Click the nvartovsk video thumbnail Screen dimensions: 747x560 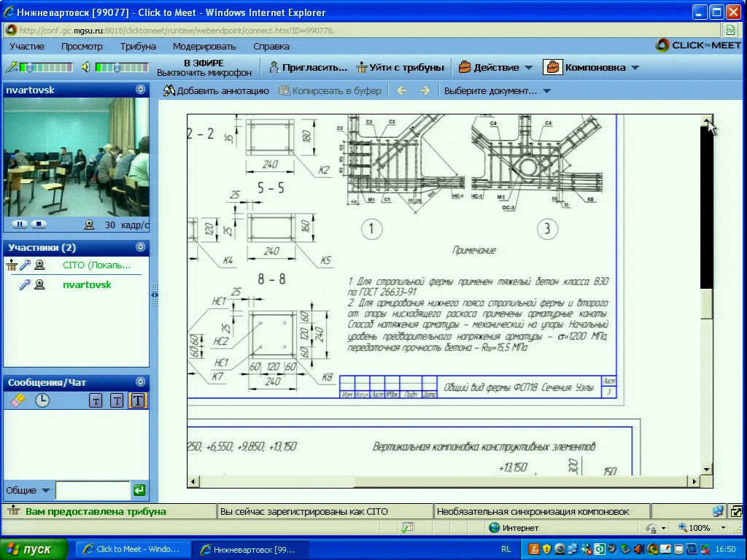click(x=76, y=157)
